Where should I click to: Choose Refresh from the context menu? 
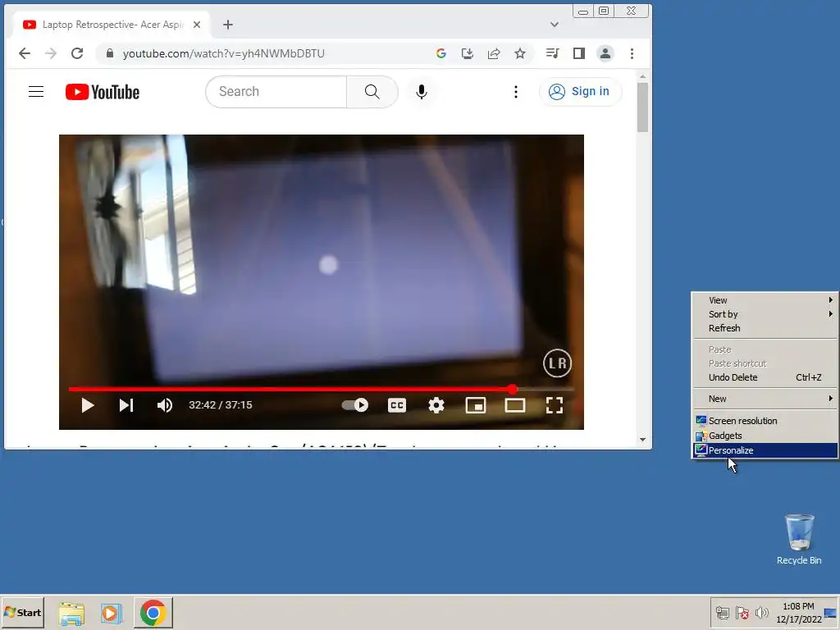pos(765,328)
